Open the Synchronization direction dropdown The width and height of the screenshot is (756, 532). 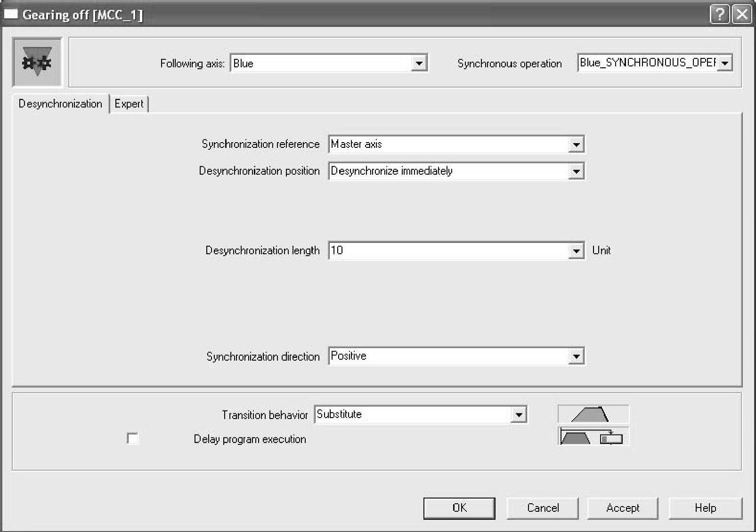click(x=576, y=356)
